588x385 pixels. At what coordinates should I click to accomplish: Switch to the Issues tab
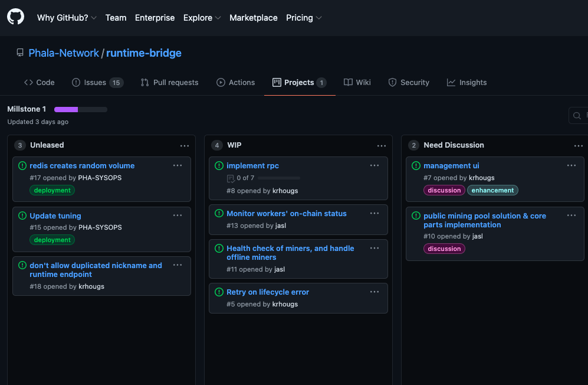(x=97, y=82)
